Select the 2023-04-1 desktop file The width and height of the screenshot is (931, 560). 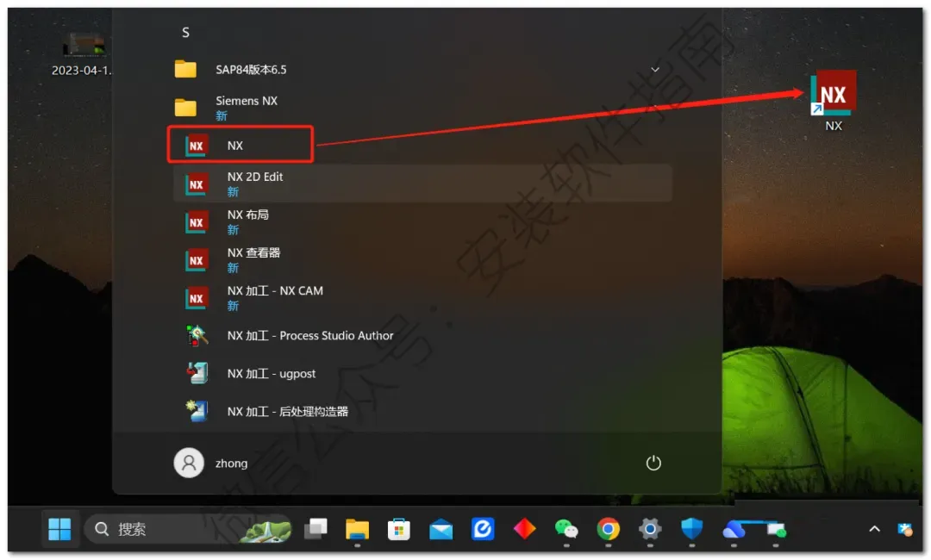pos(83,54)
